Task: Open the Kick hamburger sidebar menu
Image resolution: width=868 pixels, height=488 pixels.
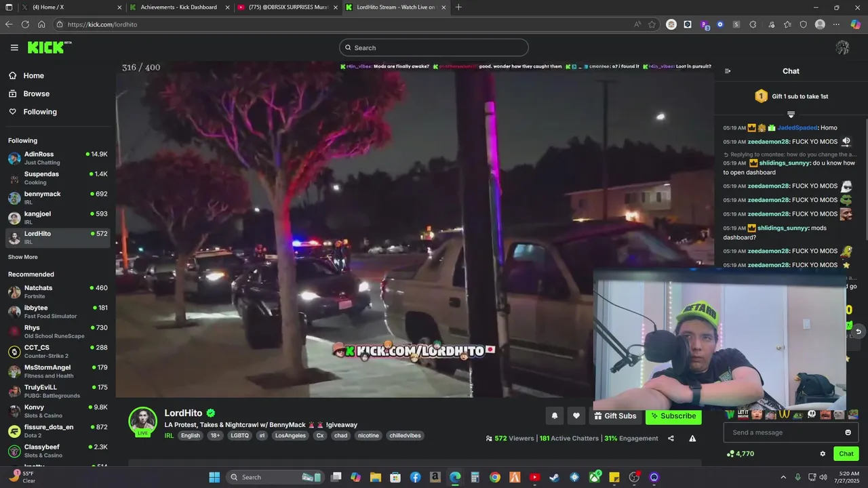Action: [14, 47]
